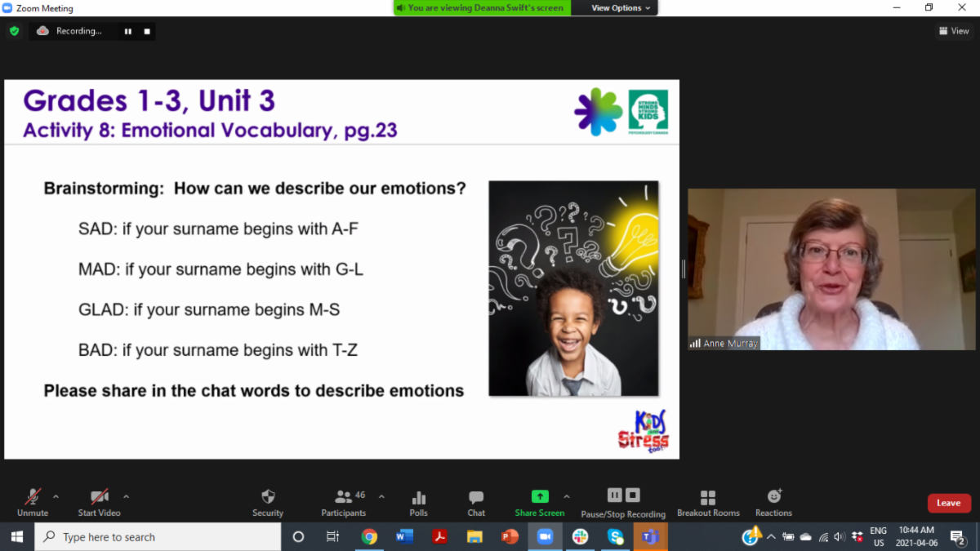Click the Windows taskbar search box
Image resolution: width=980 pixels, height=551 pixels.
158,537
